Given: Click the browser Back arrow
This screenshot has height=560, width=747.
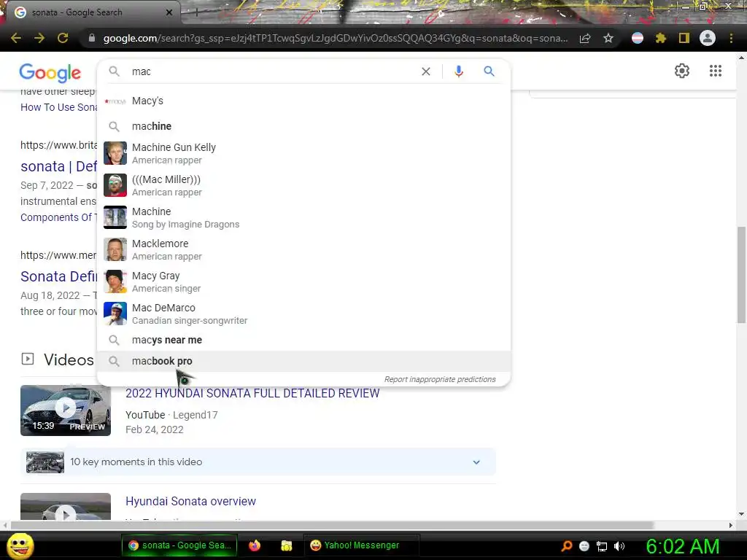Looking at the screenshot, I should [16, 38].
